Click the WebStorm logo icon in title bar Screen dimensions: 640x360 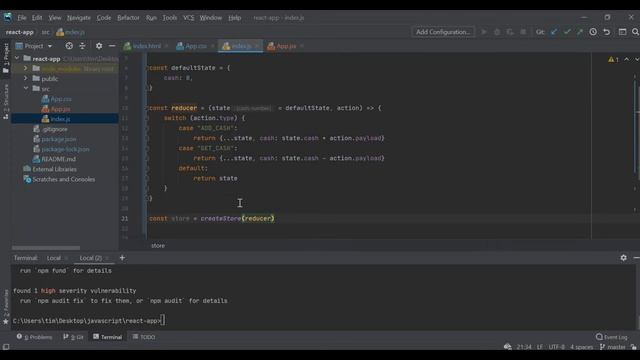tap(8, 18)
